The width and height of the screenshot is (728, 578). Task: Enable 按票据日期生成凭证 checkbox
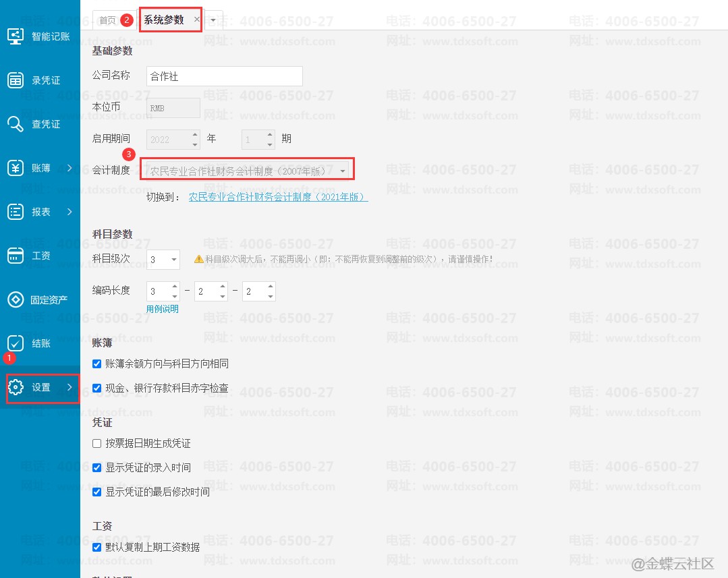[97, 444]
